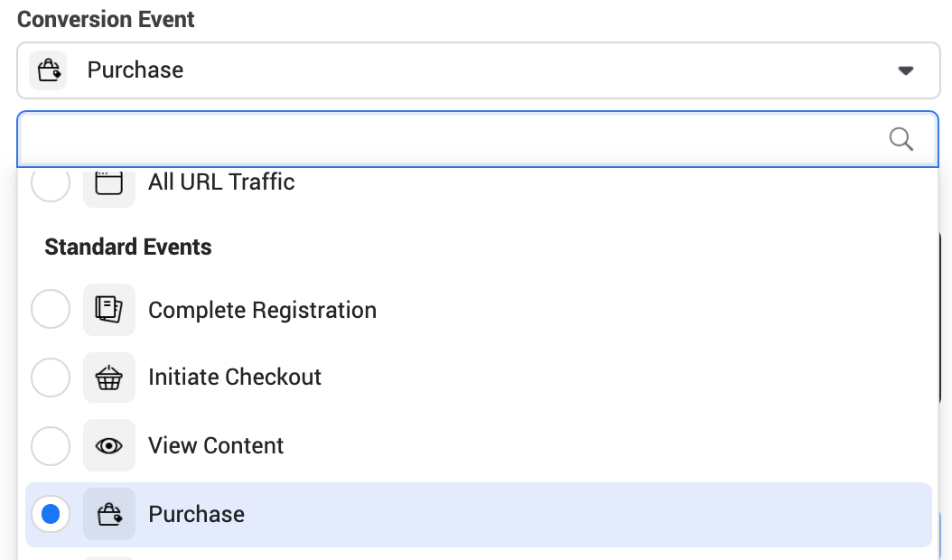
Task: Click the All URL Traffic browser icon
Action: pyautogui.click(x=109, y=182)
